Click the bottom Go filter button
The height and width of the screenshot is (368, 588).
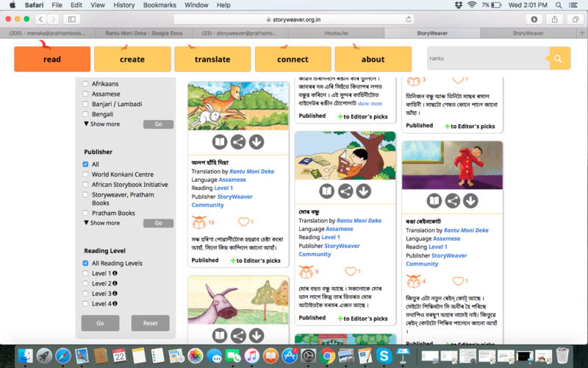click(100, 323)
